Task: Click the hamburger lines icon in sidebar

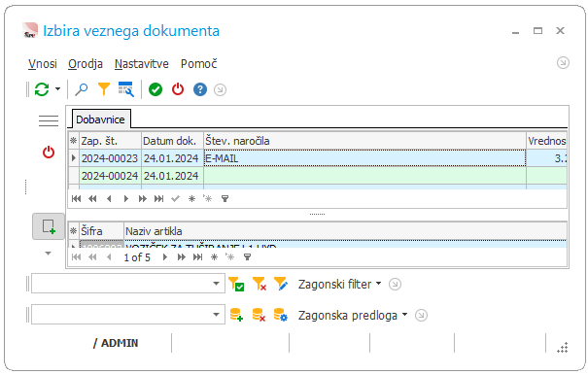Action: 49,120
